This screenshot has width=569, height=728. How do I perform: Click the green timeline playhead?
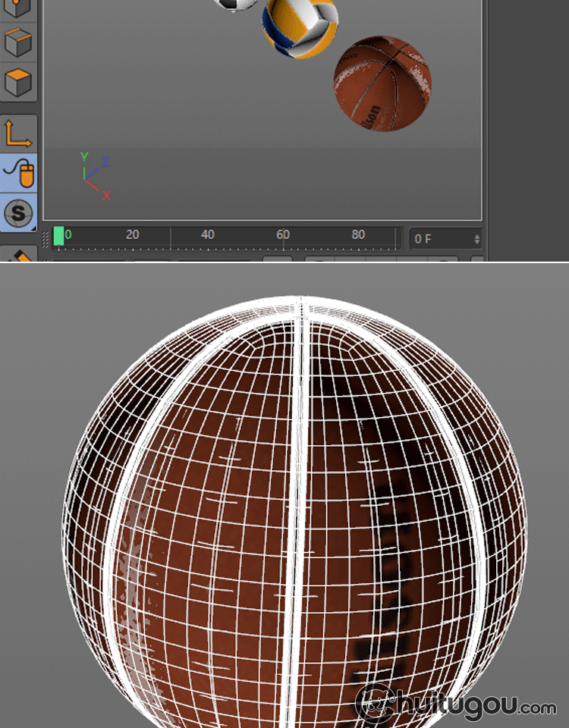(58, 237)
